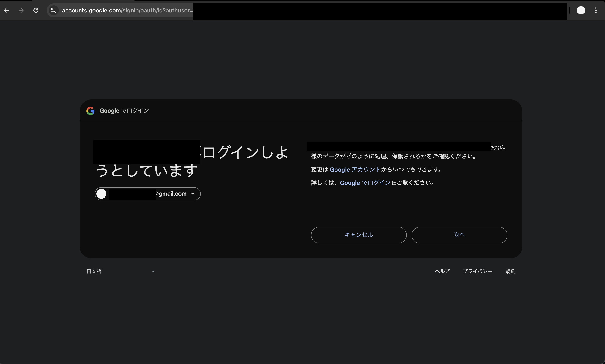Open the プライバシー footer link
This screenshot has width=605, height=364.
477,271
